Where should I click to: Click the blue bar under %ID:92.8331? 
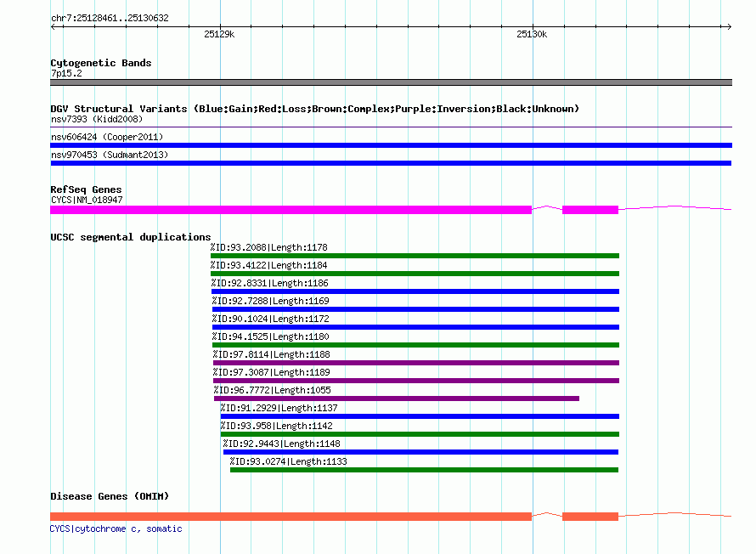(415, 291)
